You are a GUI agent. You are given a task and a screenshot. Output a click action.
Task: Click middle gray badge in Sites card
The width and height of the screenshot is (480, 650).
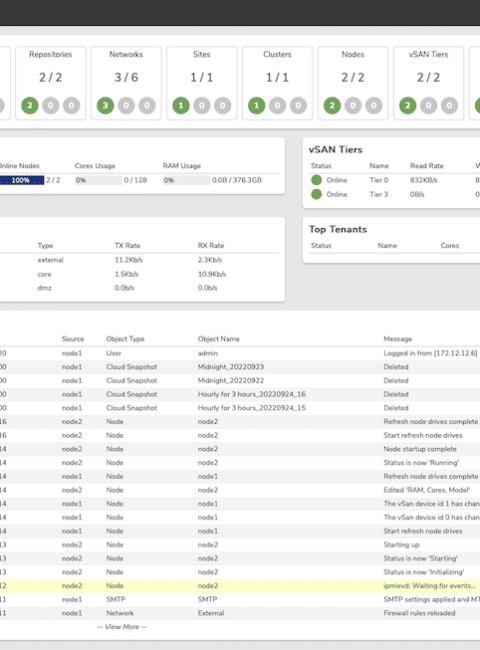click(201, 106)
